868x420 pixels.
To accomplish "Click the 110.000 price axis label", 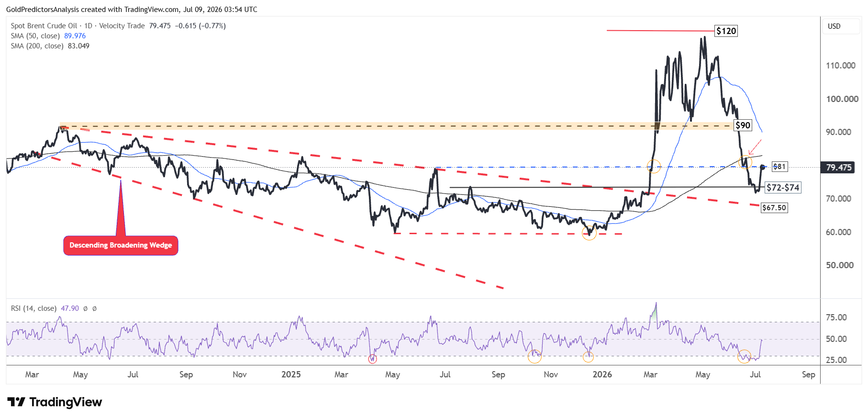I will tap(841, 66).
